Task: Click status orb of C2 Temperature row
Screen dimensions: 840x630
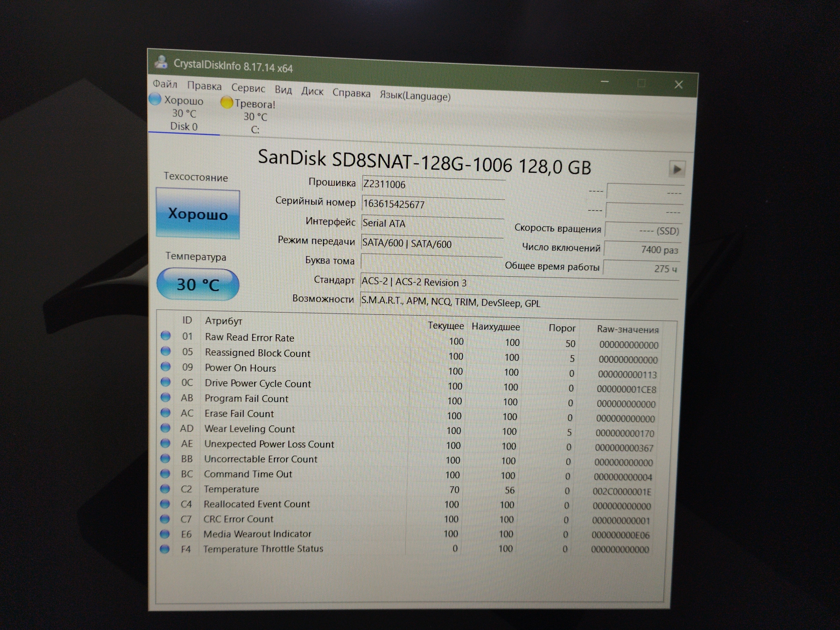Action: tap(165, 488)
